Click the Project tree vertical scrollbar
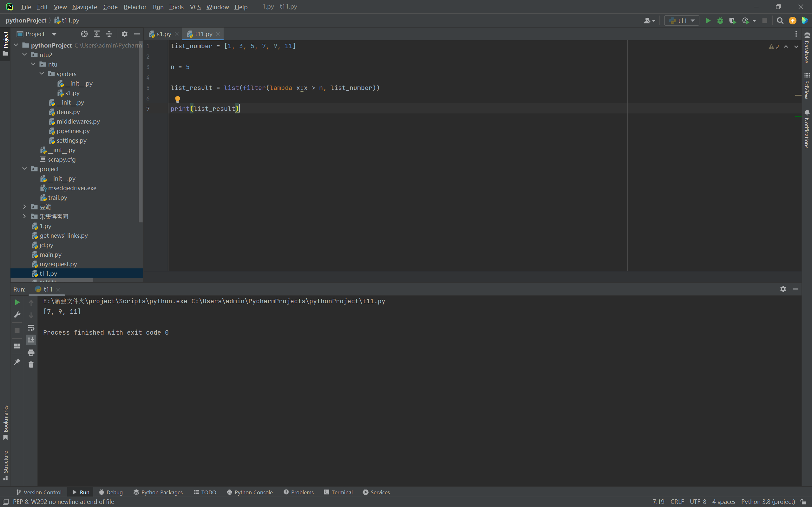The height and width of the screenshot is (507, 812). click(141, 134)
